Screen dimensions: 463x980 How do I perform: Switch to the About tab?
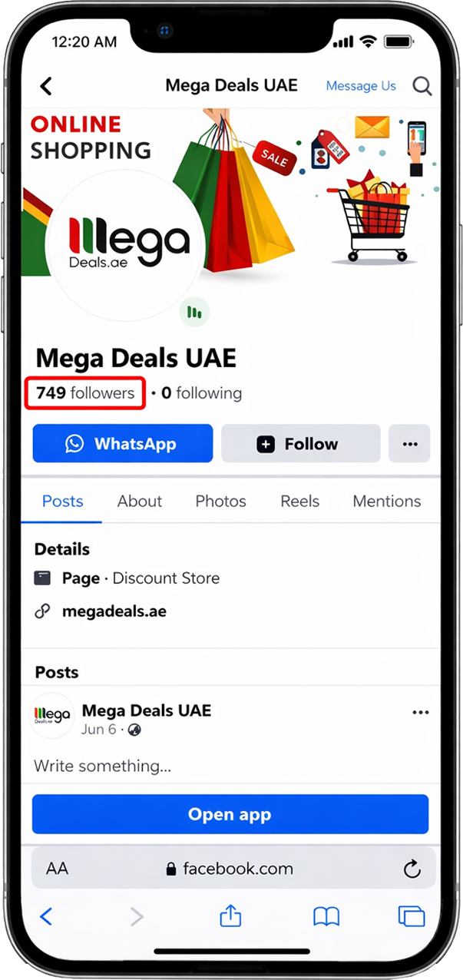tap(140, 502)
